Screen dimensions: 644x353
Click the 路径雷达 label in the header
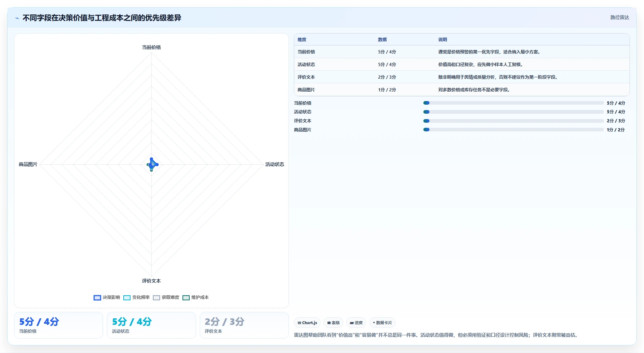(619, 17)
